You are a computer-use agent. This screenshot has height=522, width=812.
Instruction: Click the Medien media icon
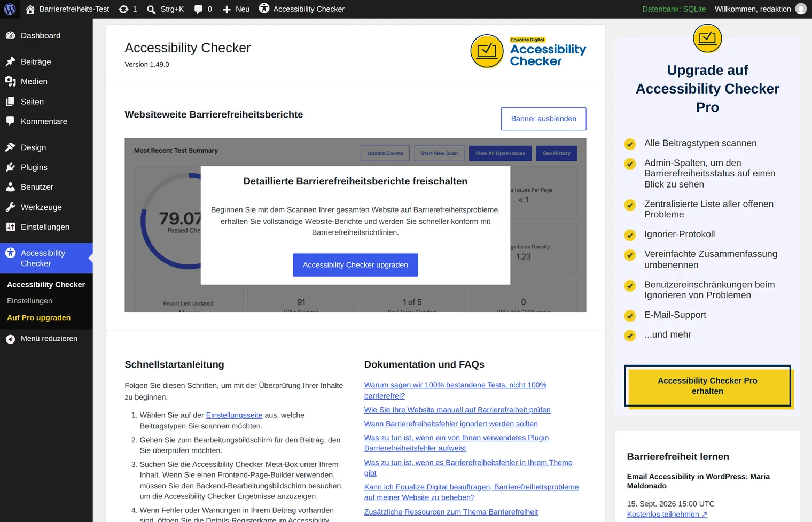pos(10,81)
